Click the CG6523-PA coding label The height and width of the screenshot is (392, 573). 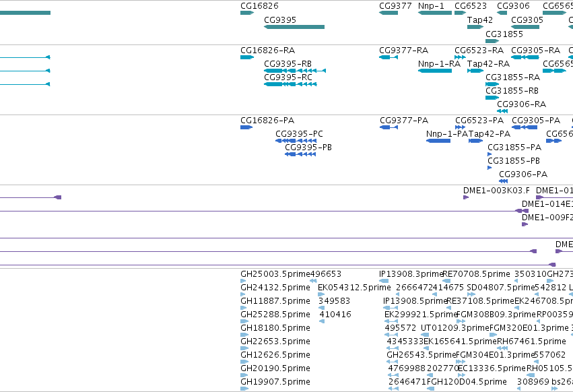(479, 121)
